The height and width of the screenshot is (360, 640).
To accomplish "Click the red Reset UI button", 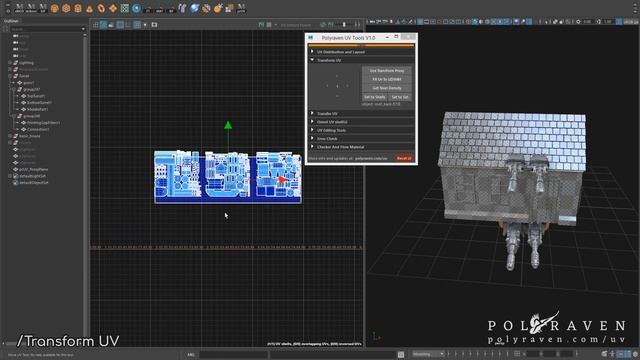I will [404, 158].
